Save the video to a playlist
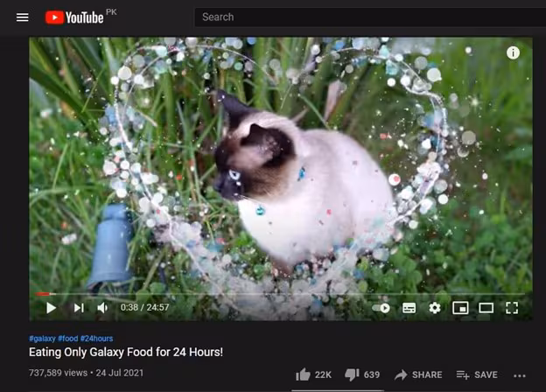The image size is (546, 392). coord(477,374)
